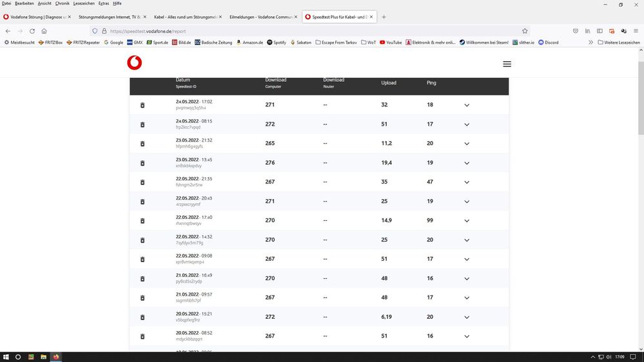Open the Firefox library icon

coord(588,31)
